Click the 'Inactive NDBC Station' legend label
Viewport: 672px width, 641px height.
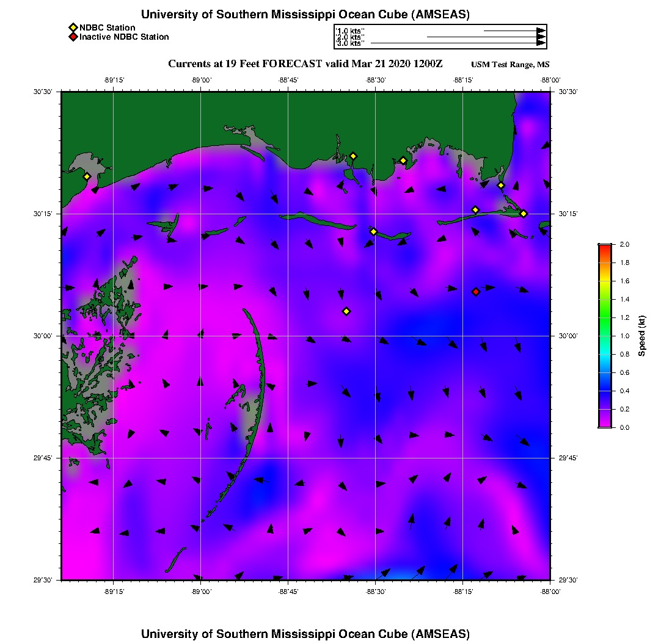124,37
